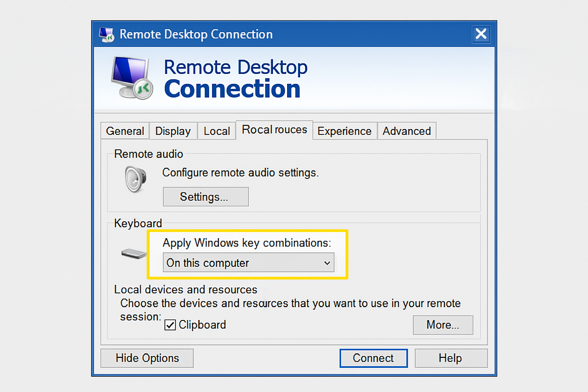
Task: Enable the Clipboard checkbox
Action: tap(170, 325)
